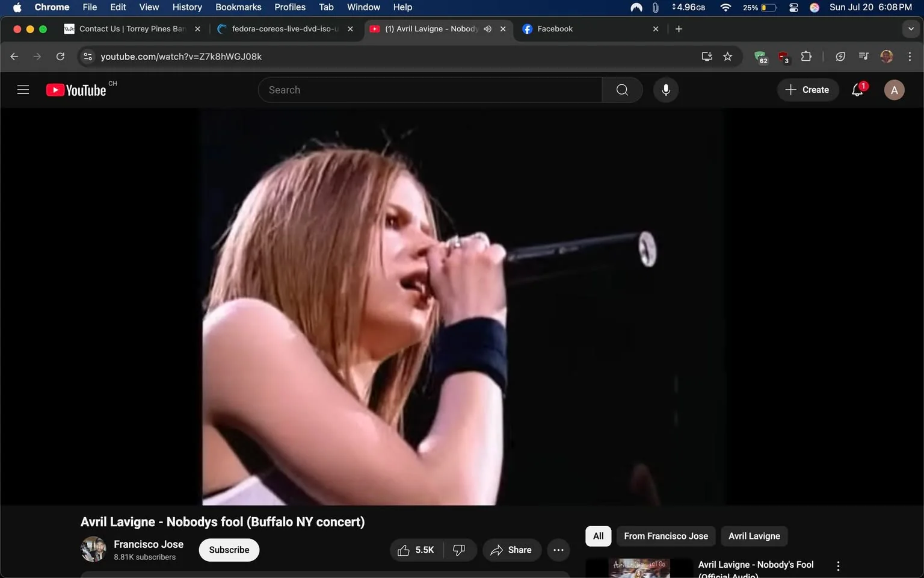Click the Nobody's Fool Official Audio thumbnail
The width and height of the screenshot is (924, 578).
(639, 568)
